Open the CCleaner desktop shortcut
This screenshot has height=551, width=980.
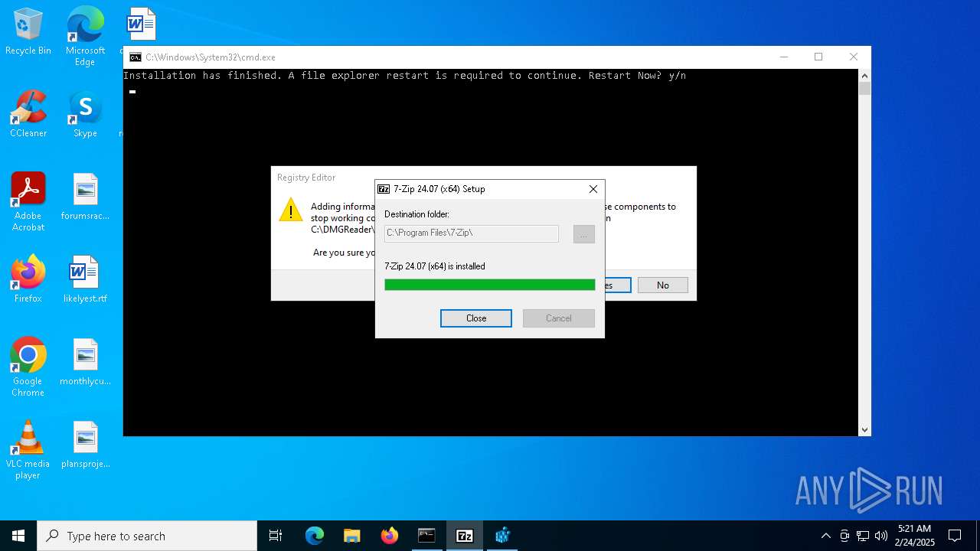click(x=28, y=114)
